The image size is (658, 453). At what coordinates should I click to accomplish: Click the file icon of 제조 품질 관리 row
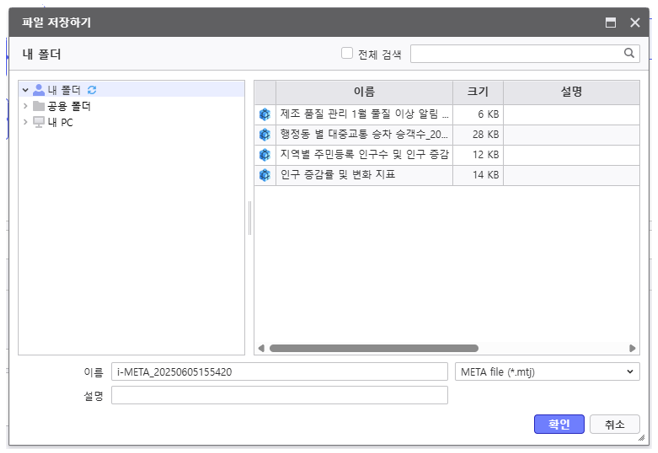point(265,115)
